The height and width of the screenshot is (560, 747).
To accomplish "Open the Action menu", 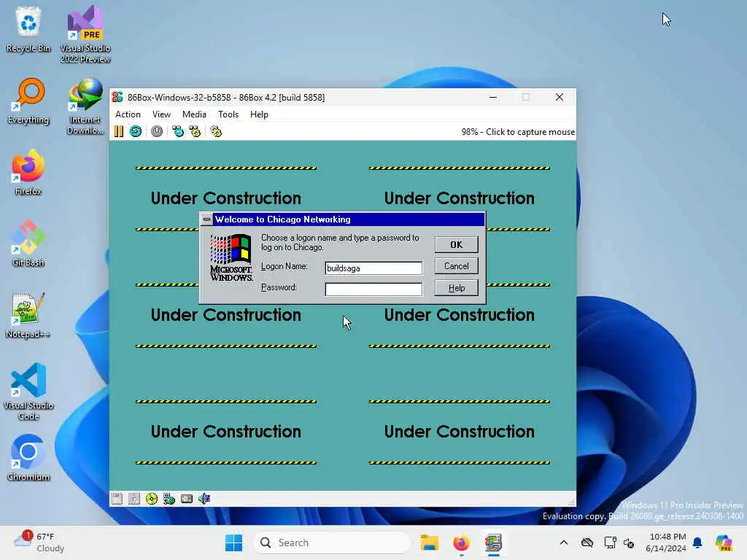I will [x=128, y=114].
